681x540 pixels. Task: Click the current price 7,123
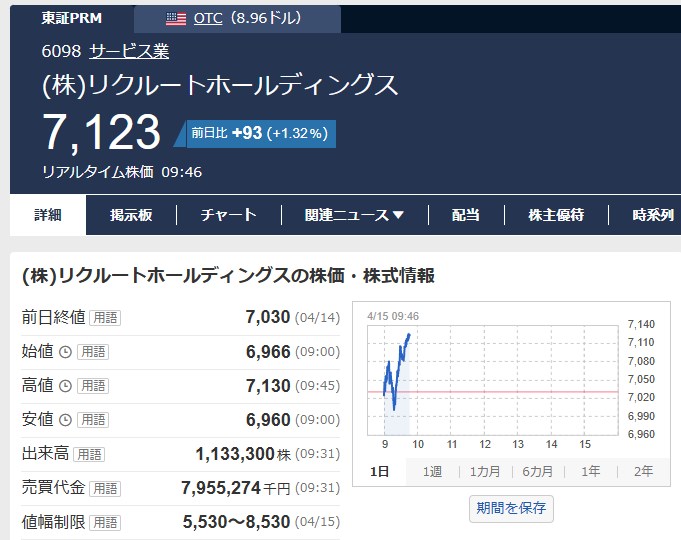(102, 132)
